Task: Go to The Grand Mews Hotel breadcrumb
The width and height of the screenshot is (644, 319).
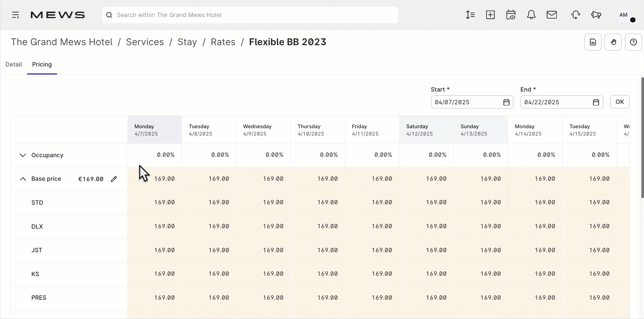Action: [62, 42]
